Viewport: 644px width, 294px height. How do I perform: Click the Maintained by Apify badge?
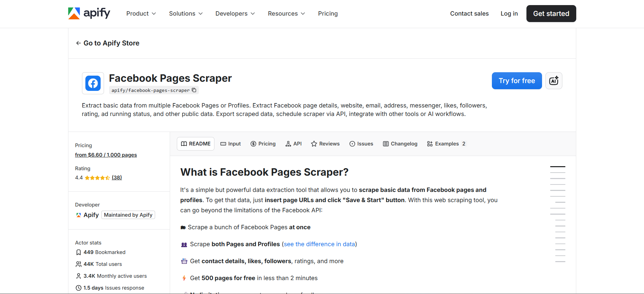(x=128, y=215)
